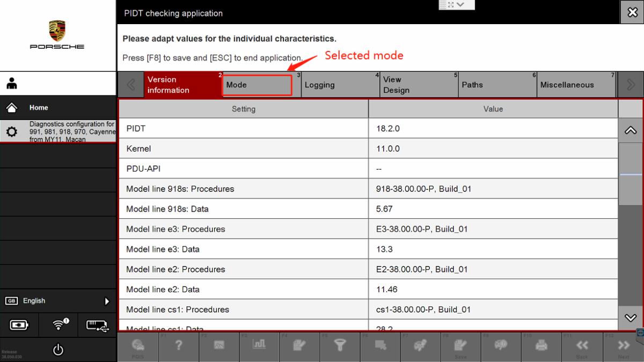Screen dimensions: 644x362
Task: Open PDIS with the F1 toolbar icon
Action: pos(138,346)
